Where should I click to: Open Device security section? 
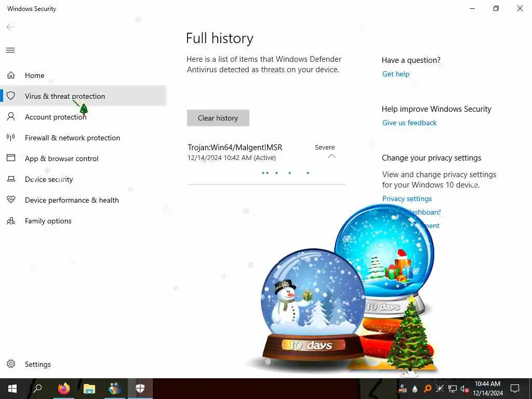[83, 179]
